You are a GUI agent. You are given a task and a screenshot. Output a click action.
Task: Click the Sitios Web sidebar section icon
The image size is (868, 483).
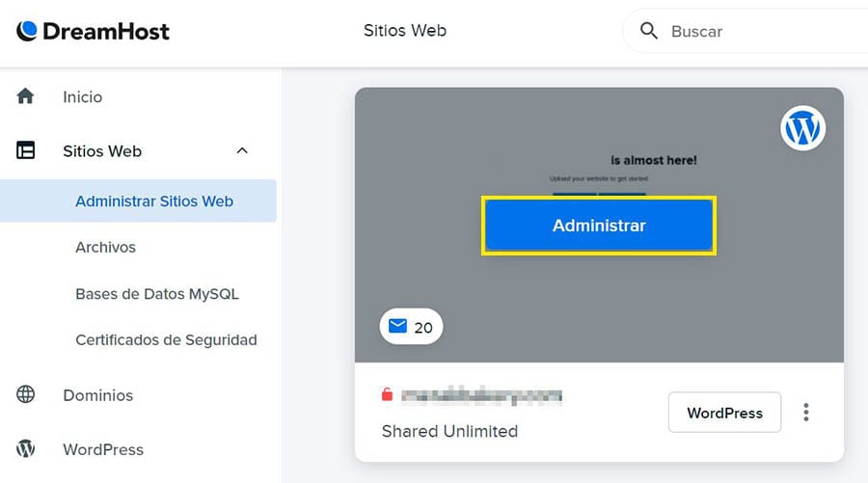point(26,150)
